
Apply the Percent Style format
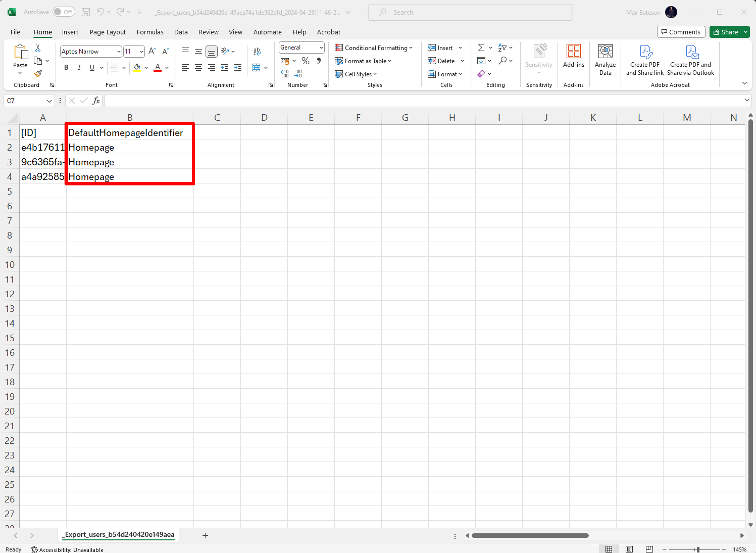pyautogui.click(x=305, y=61)
